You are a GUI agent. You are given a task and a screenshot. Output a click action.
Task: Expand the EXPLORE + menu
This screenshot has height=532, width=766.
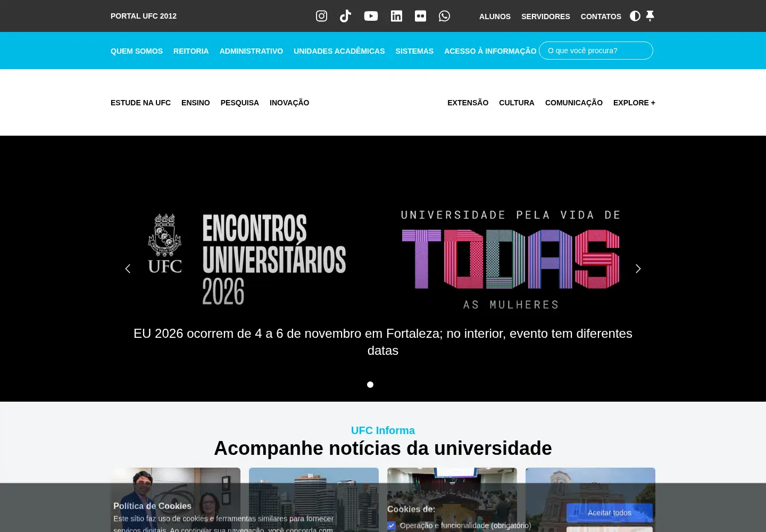click(x=634, y=103)
